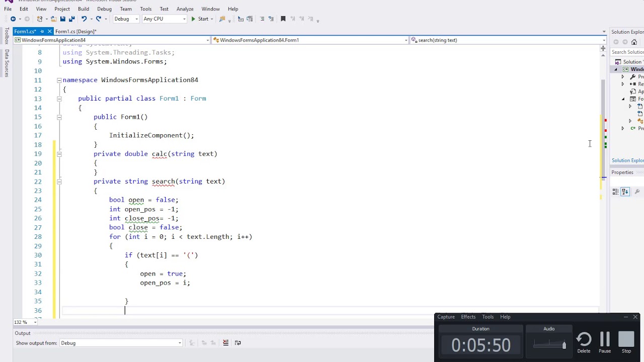
Task: Pin the Form1.cs tab
Action: click(42, 31)
